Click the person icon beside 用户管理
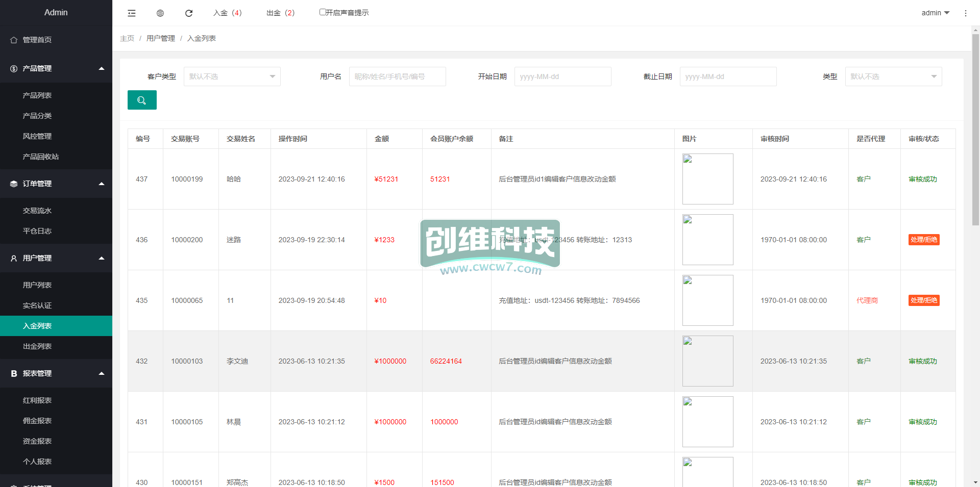Image resolution: width=980 pixels, height=487 pixels. tap(14, 258)
